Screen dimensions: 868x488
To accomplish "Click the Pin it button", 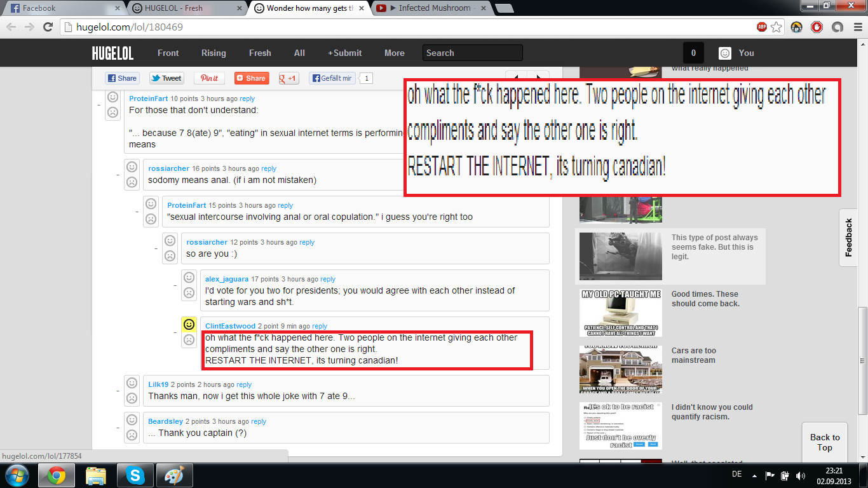I will pos(209,78).
